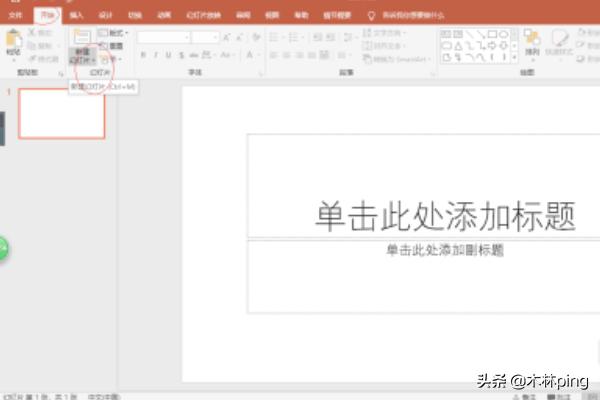Open the Convert to SmartArt dropdown
The width and height of the screenshot is (600, 400).
397,59
